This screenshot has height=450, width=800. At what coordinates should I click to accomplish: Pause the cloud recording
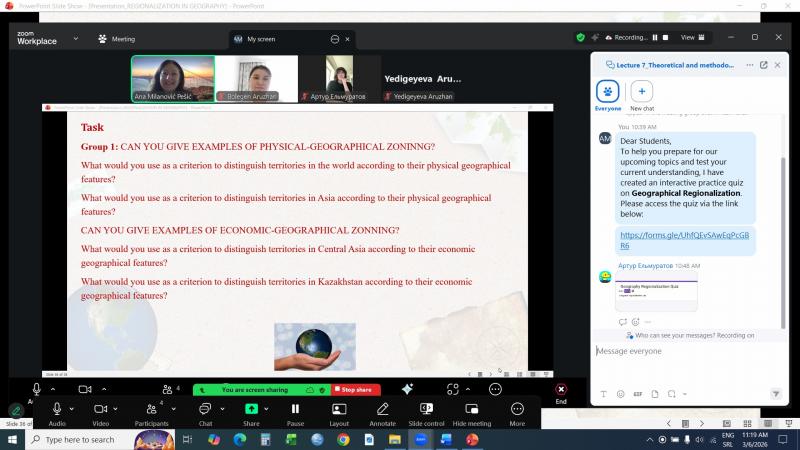click(x=656, y=37)
